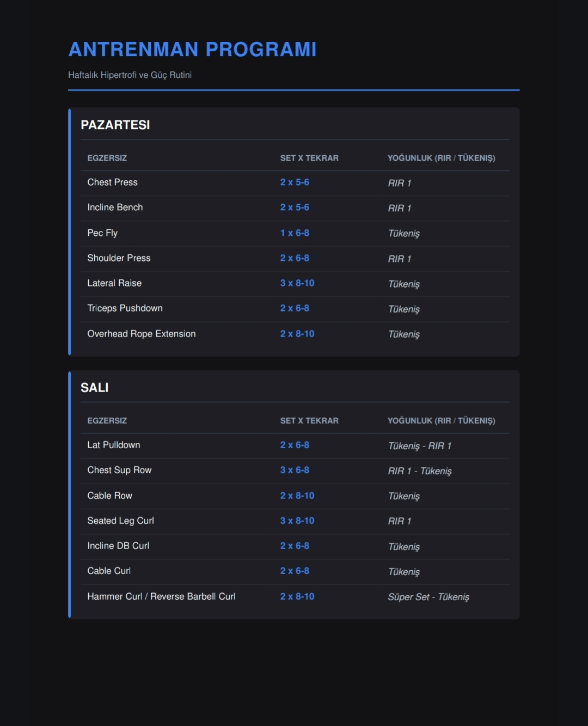The width and height of the screenshot is (588, 726).
Task: Click 2 x 6-8 in Shoulder Press row
Action: point(295,258)
